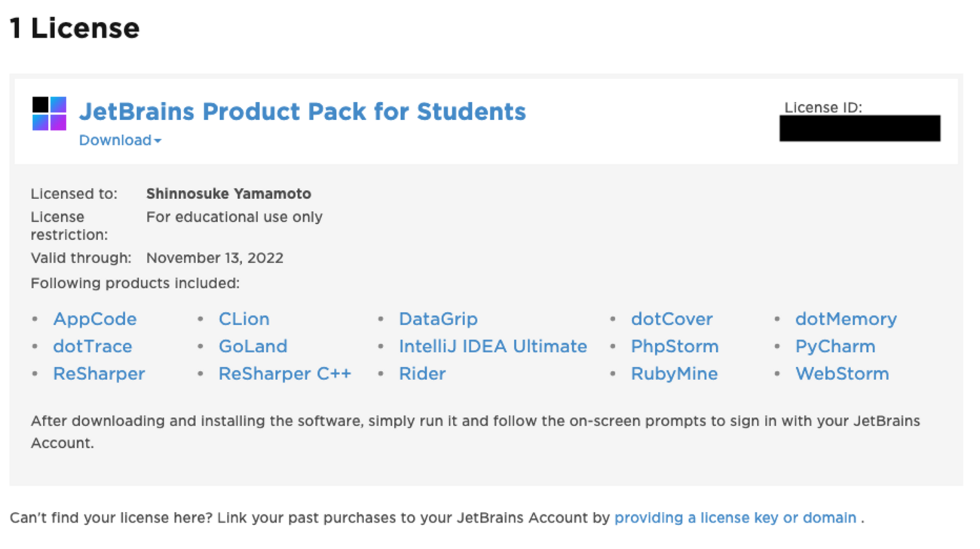Viewport: 980px width, 549px height.
Task: Open the dotMemory product link
Action: click(x=846, y=319)
